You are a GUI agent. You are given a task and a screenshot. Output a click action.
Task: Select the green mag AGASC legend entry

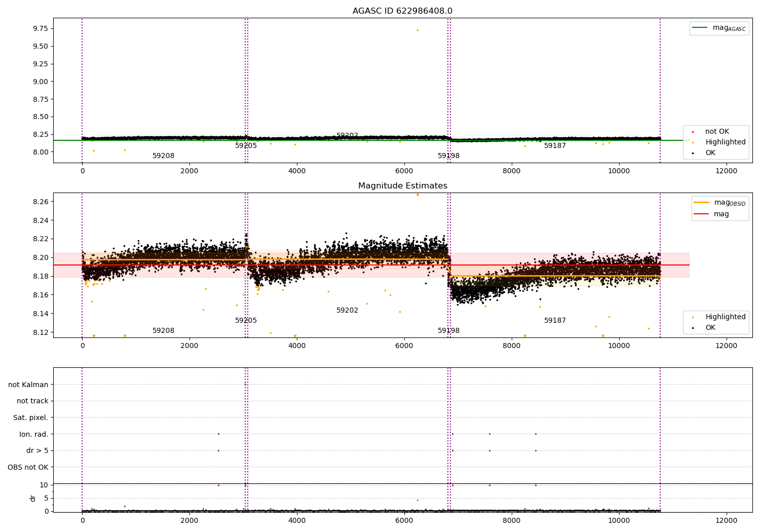719,28
